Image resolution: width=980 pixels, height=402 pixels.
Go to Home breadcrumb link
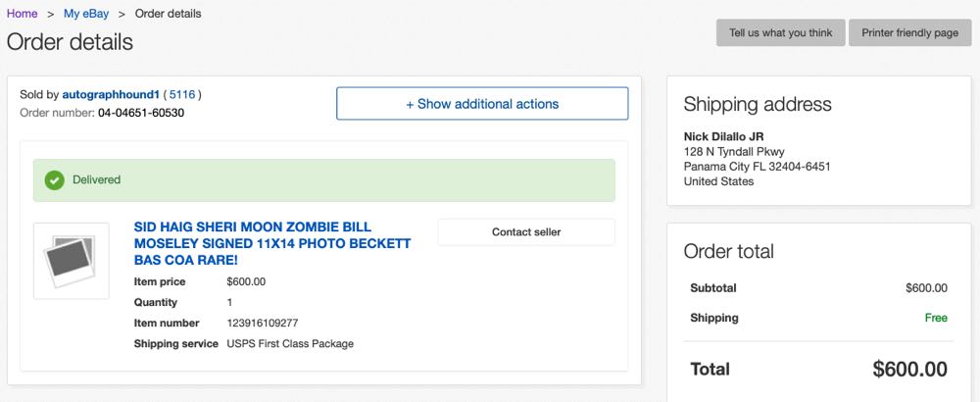[x=23, y=14]
